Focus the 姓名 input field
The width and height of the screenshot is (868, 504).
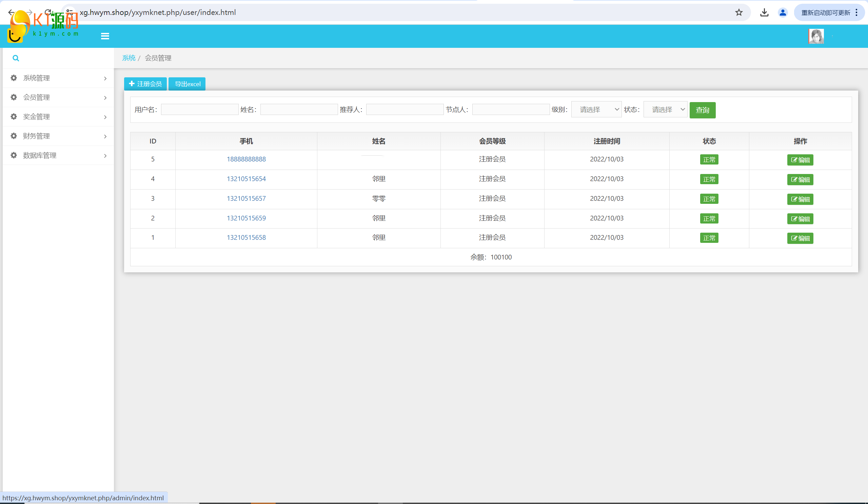click(299, 110)
